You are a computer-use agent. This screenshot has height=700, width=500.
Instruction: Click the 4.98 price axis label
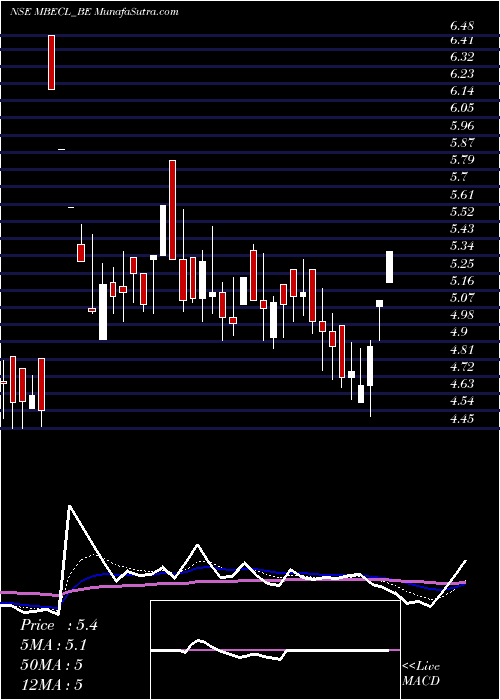click(462, 315)
